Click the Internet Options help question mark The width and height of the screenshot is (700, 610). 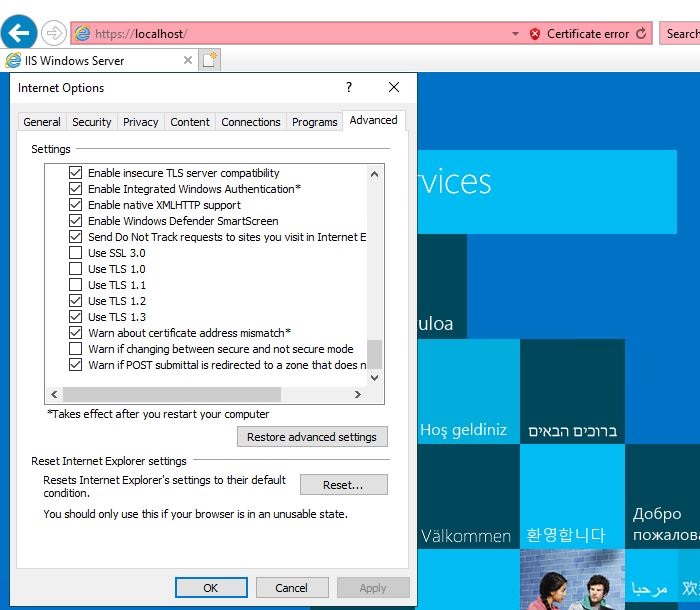click(x=349, y=87)
